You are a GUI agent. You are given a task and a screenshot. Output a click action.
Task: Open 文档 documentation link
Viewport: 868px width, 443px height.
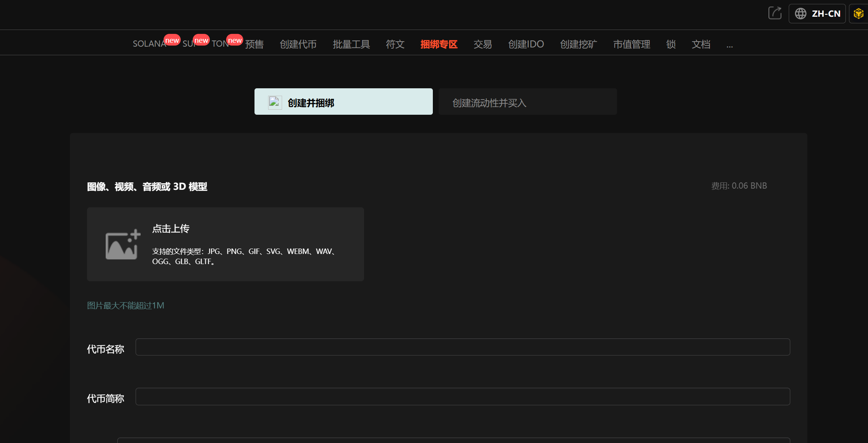point(701,44)
